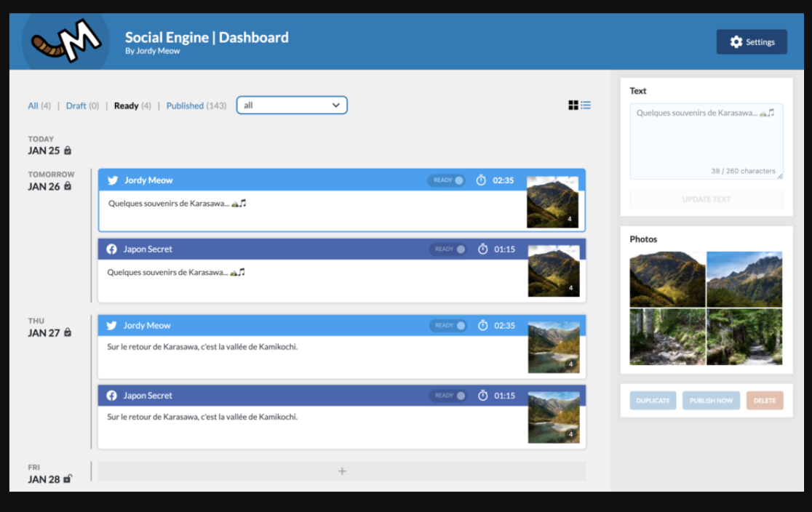The width and height of the screenshot is (812, 512).
Task: Click timer icon on Jan 27 Japon Secret post
Action: 482,396
